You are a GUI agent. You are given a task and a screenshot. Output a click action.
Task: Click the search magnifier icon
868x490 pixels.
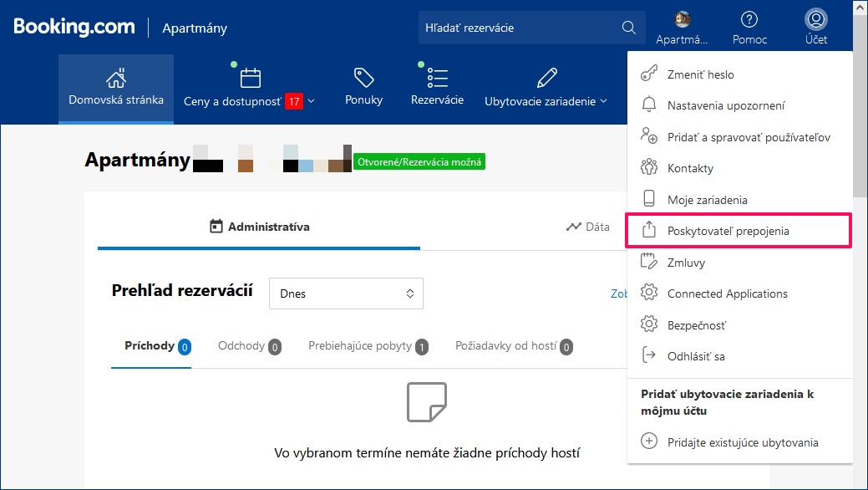click(629, 28)
